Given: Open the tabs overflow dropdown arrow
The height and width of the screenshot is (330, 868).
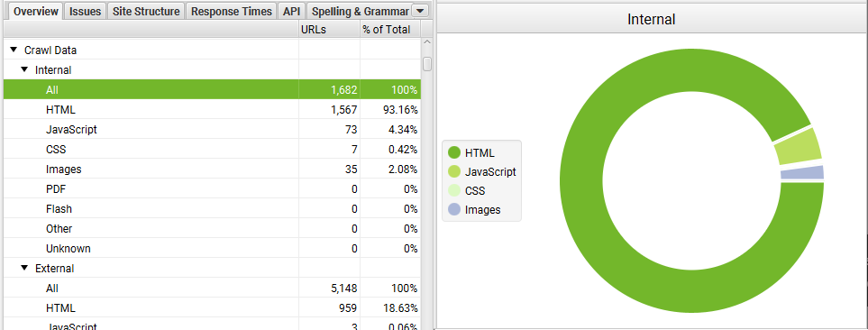Looking at the screenshot, I should tap(421, 11).
